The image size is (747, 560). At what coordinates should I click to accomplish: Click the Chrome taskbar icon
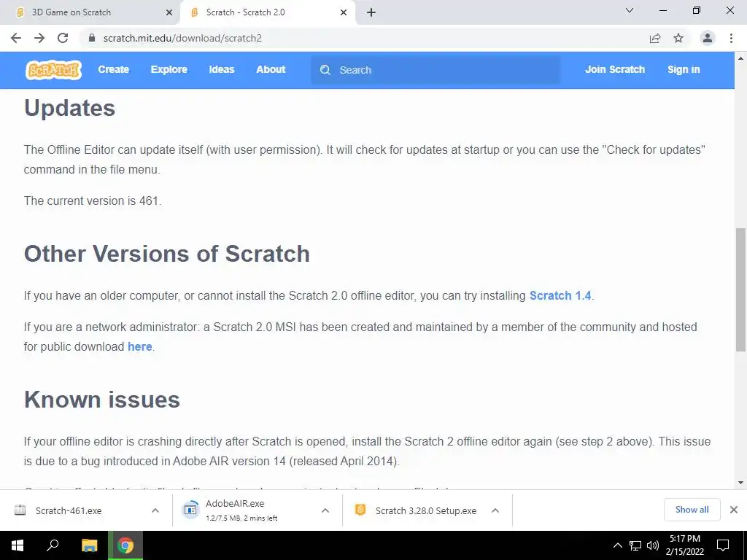pyautogui.click(x=125, y=545)
